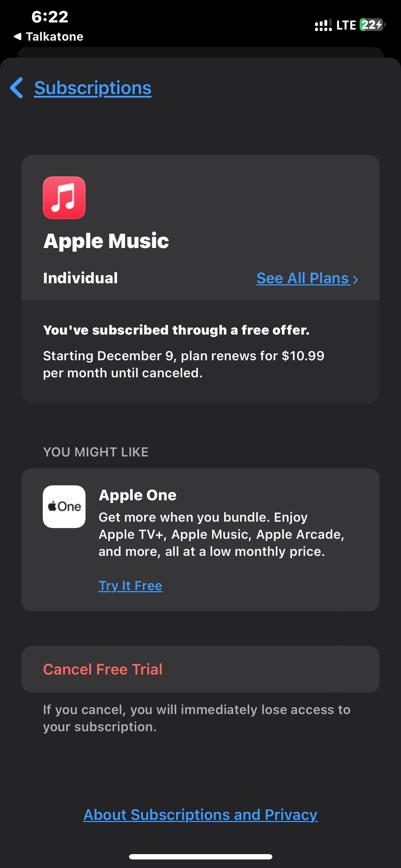Viewport: 401px width, 868px height.
Task: Tap the battery charging indicator
Action: point(372,25)
